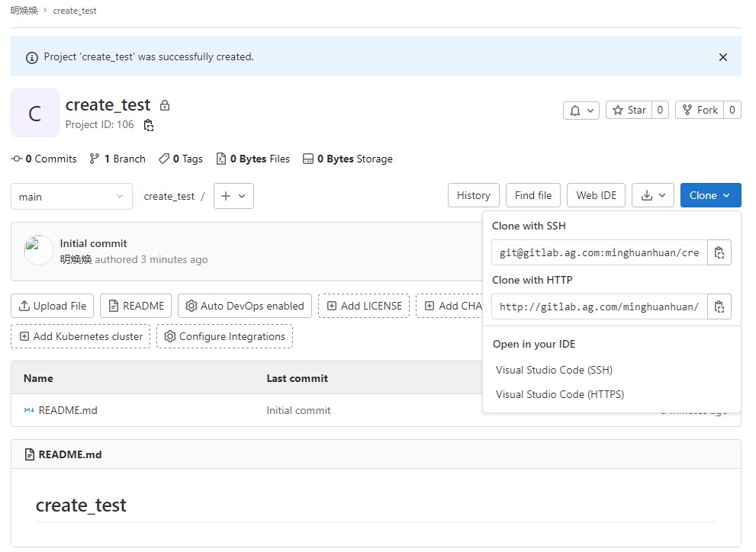Fork the create_test project
The width and height of the screenshot is (756, 552).
tap(700, 111)
